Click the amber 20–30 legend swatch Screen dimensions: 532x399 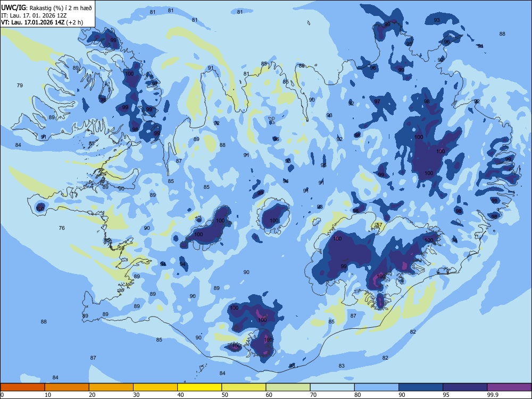(x=111, y=387)
